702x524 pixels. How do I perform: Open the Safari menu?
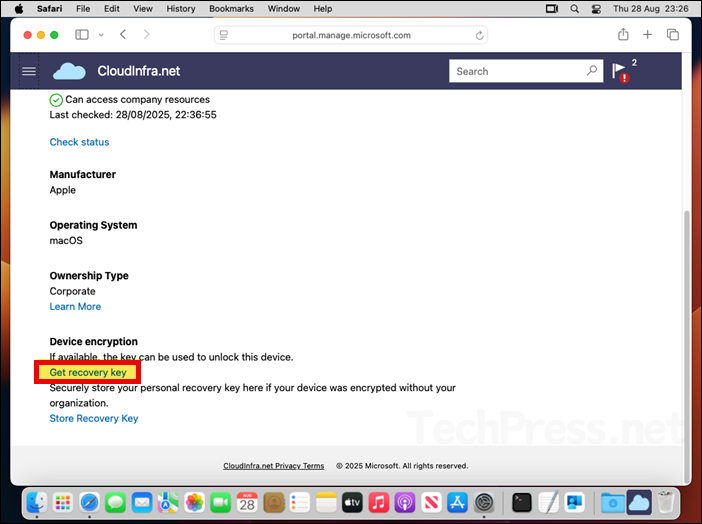(x=49, y=9)
